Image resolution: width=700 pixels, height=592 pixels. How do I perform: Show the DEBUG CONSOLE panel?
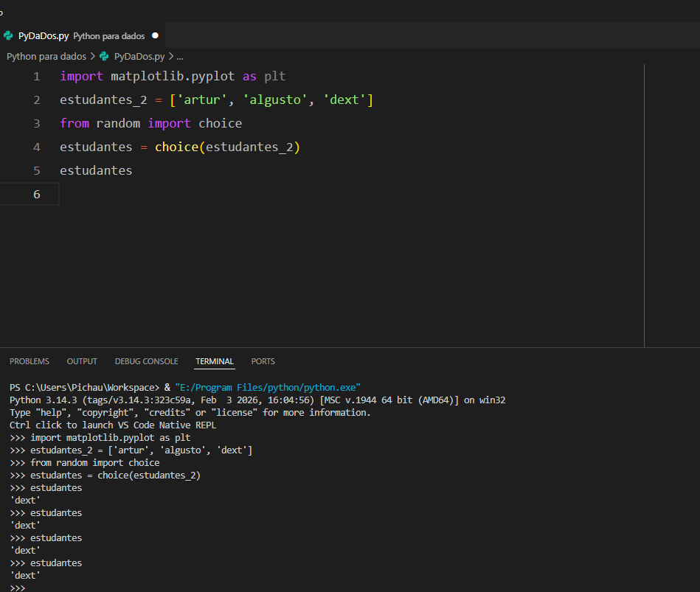(146, 361)
